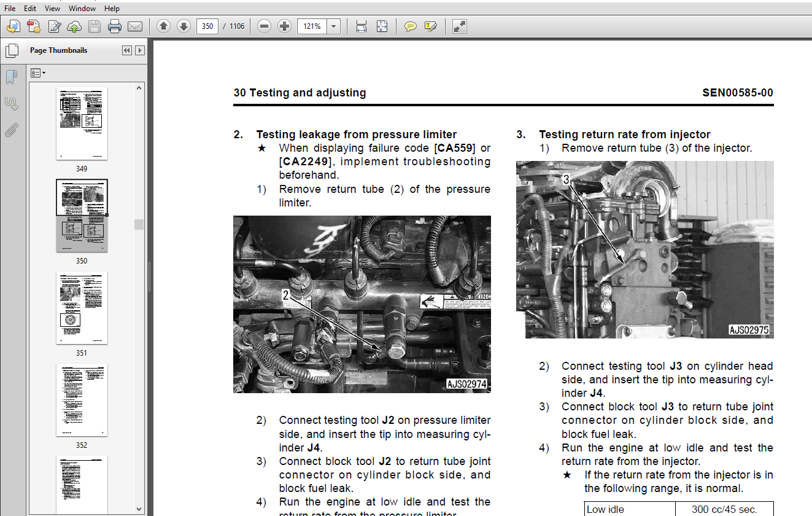Click the Save floppy disk icon
This screenshot has width=812, height=516.
pos(94,26)
